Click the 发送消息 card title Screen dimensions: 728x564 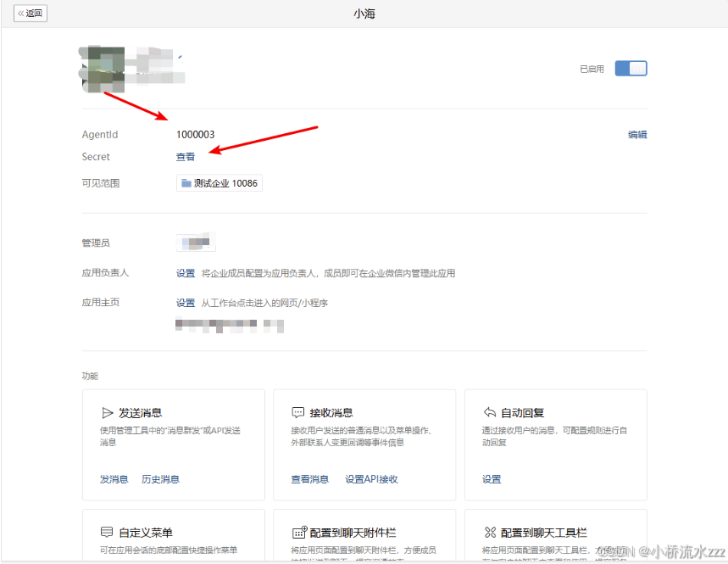tap(140, 412)
